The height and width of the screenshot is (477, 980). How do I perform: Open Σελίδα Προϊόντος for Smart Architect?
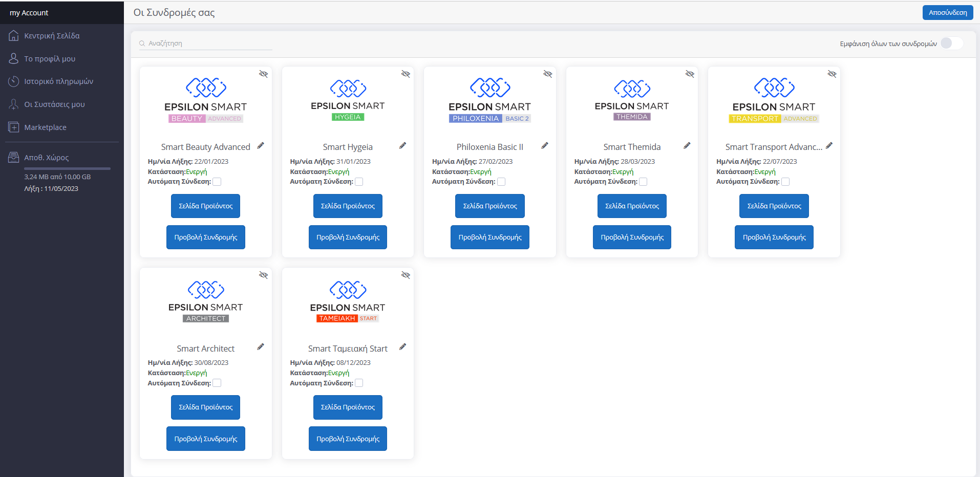(205, 407)
